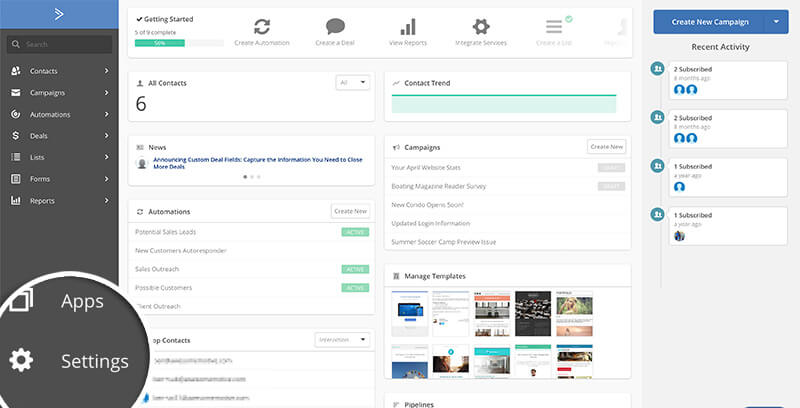Click the Contact Trend chart area

point(504,104)
